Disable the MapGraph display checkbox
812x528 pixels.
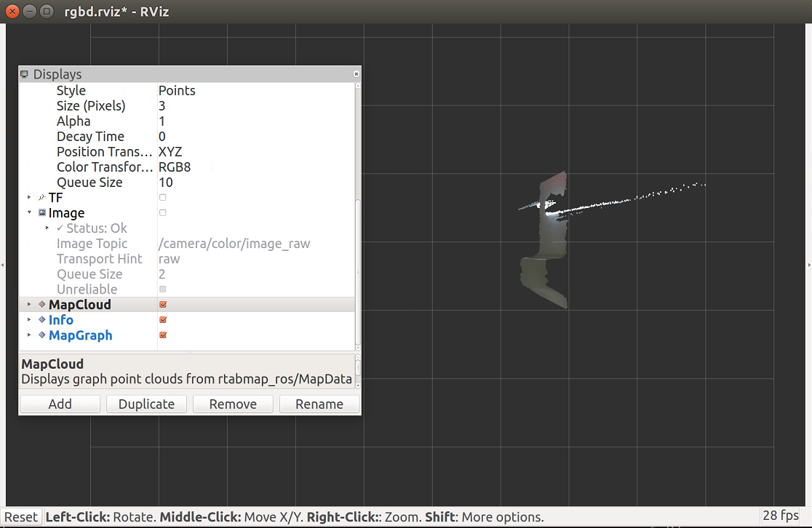163,335
